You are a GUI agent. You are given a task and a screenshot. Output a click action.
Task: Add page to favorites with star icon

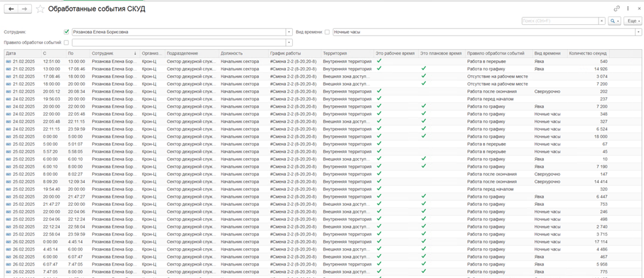(x=40, y=9)
